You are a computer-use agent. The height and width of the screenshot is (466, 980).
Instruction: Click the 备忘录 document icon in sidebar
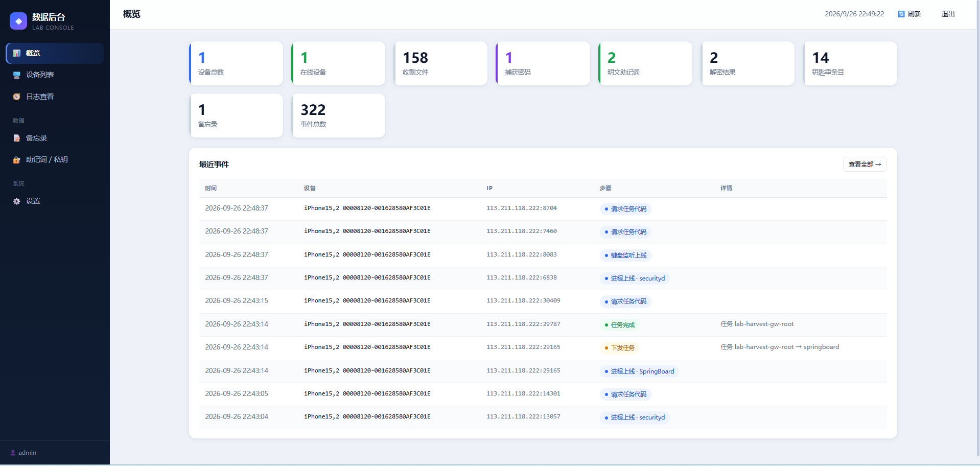coord(17,138)
